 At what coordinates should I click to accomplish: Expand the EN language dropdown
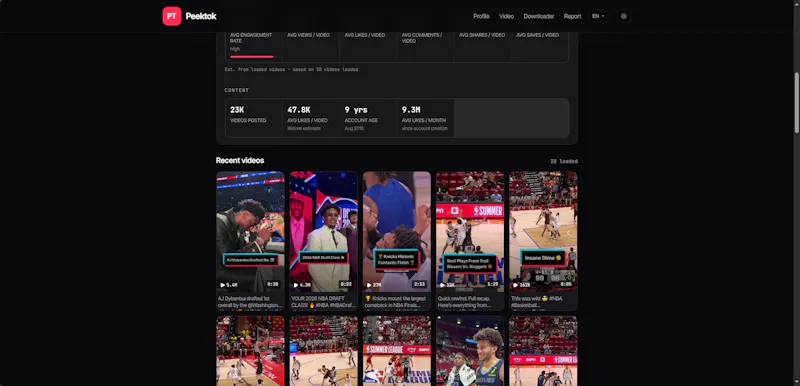click(598, 16)
